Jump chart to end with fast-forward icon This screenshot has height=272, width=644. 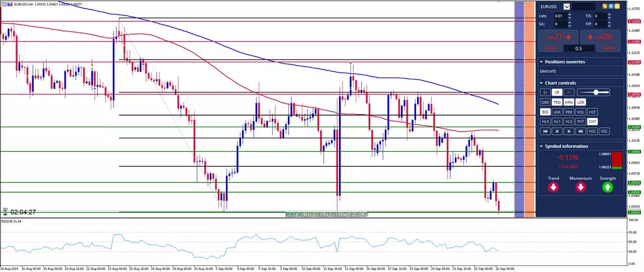point(581,131)
